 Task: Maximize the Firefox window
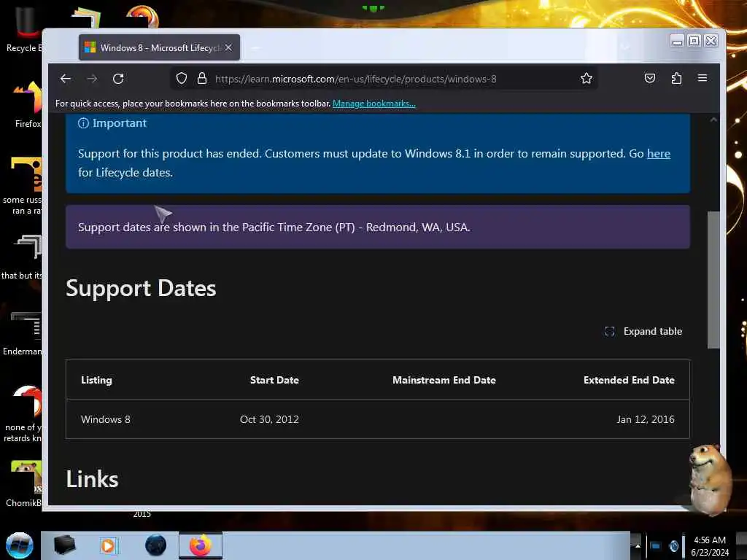pyautogui.click(x=694, y=41)
